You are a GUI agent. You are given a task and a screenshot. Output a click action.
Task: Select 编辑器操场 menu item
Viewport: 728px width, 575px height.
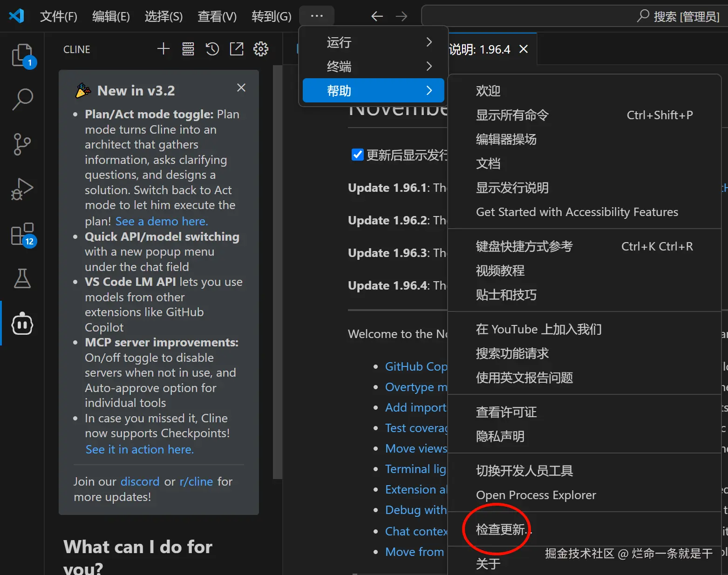coord(585,139)
